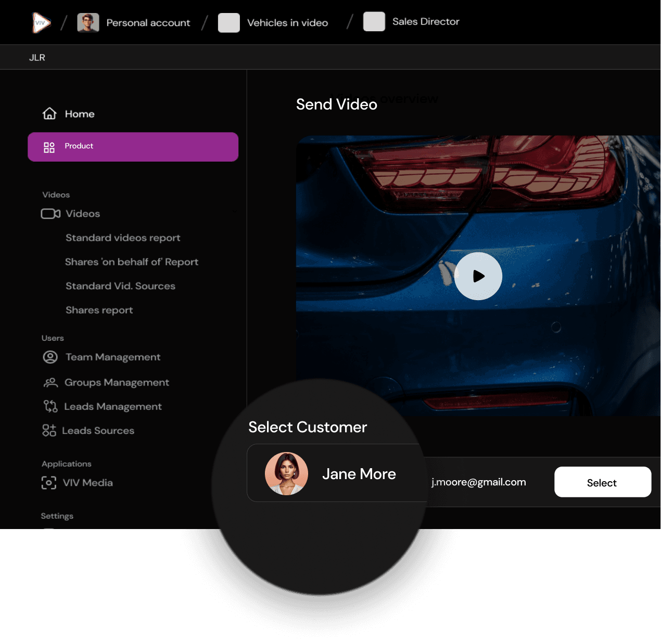Screen dimensions: 661x644
Task: Click the Personal account avatar
Action: 88,23
